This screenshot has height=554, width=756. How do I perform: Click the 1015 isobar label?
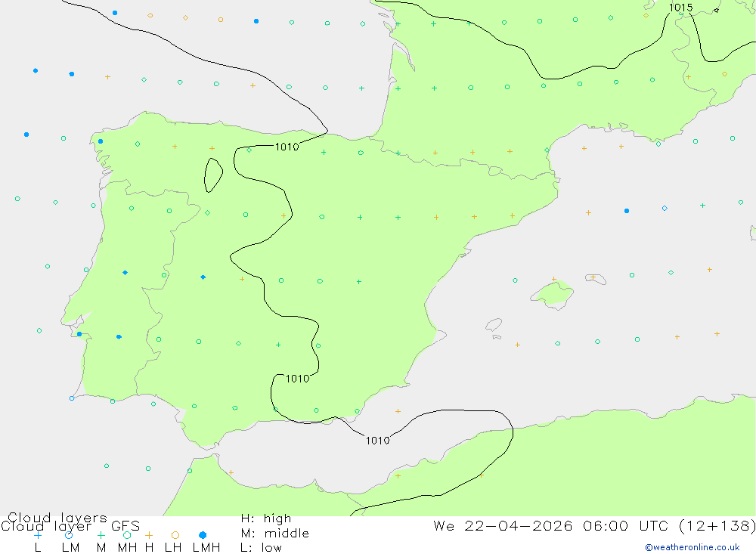681,8
